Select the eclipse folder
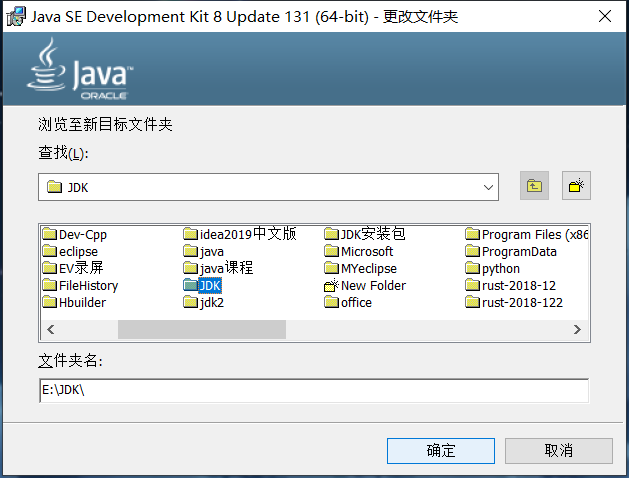This screenshot has height=478, width=629. 71,252
